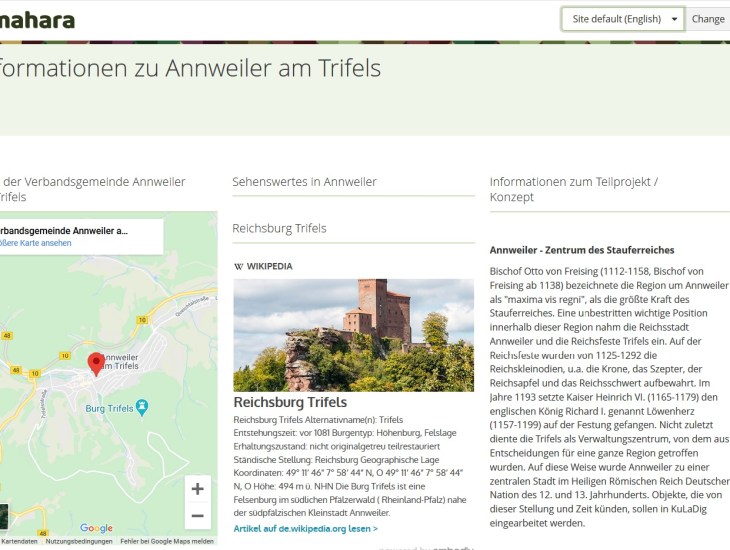Click the red location pin on map
730x550 pixels.
(x=96, y=363)
